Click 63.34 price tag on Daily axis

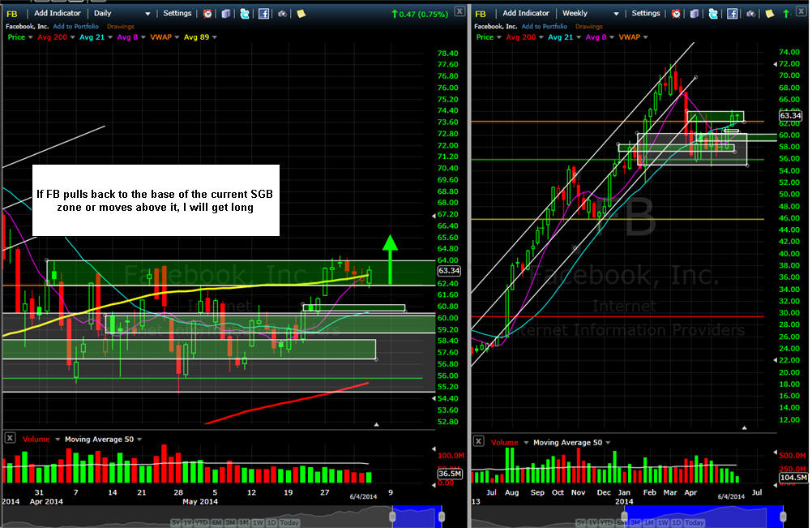[x=448, y=270]
